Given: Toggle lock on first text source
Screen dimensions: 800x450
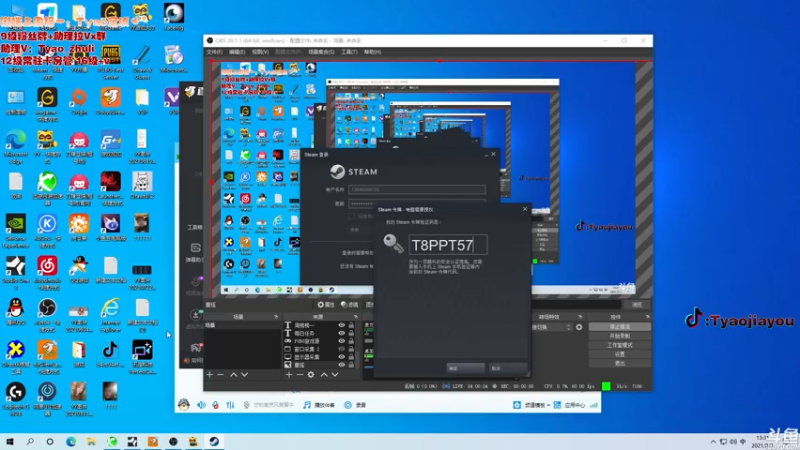Looking at the screenshot, I should 351,325.
